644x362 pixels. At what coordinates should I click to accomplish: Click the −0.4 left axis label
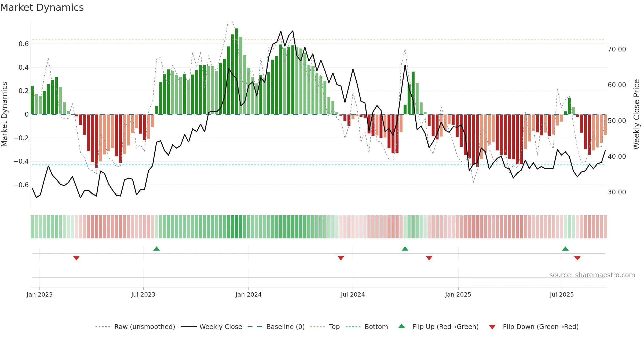(x=21, y=161)
